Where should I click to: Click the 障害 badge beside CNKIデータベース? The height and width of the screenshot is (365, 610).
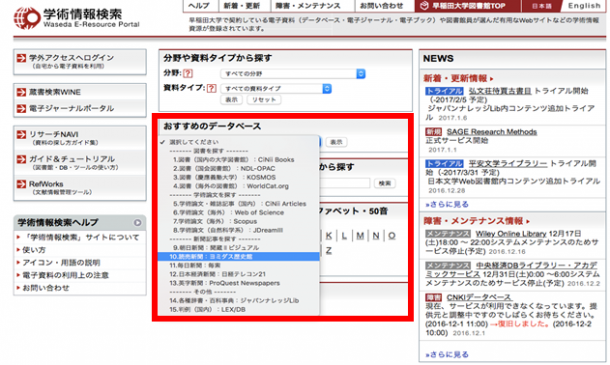(x=433, y=298)
